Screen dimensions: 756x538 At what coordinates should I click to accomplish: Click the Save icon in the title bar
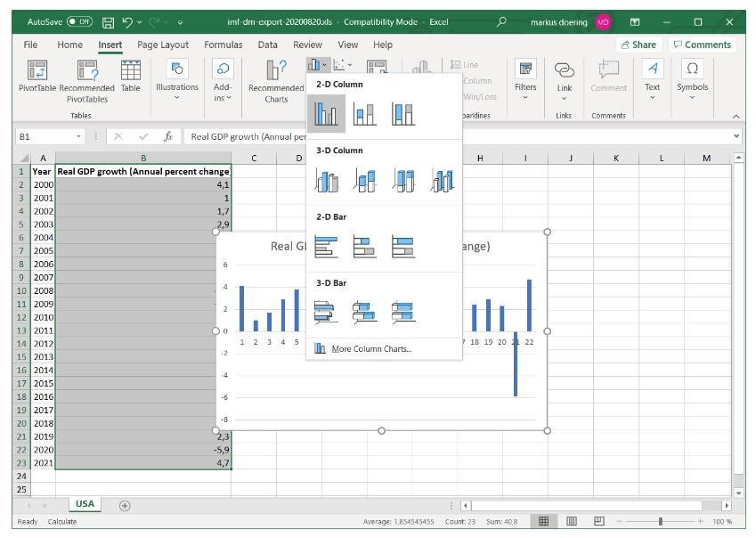(108, 21)
